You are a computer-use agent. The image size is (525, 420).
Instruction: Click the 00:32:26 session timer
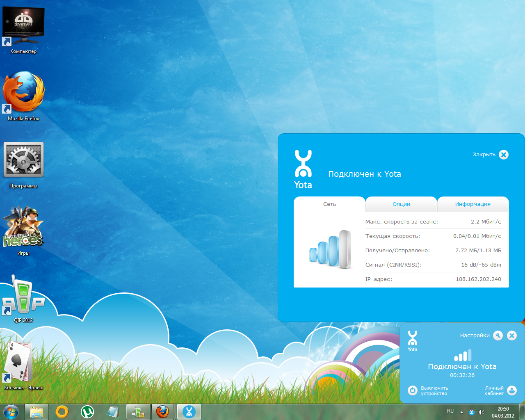(x=462, y=375)
